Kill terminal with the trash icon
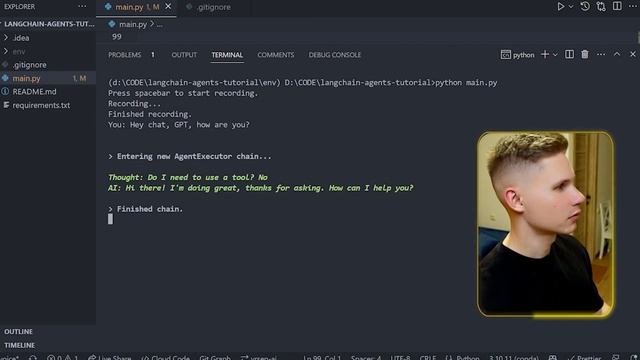 click(x=585, y=54)
